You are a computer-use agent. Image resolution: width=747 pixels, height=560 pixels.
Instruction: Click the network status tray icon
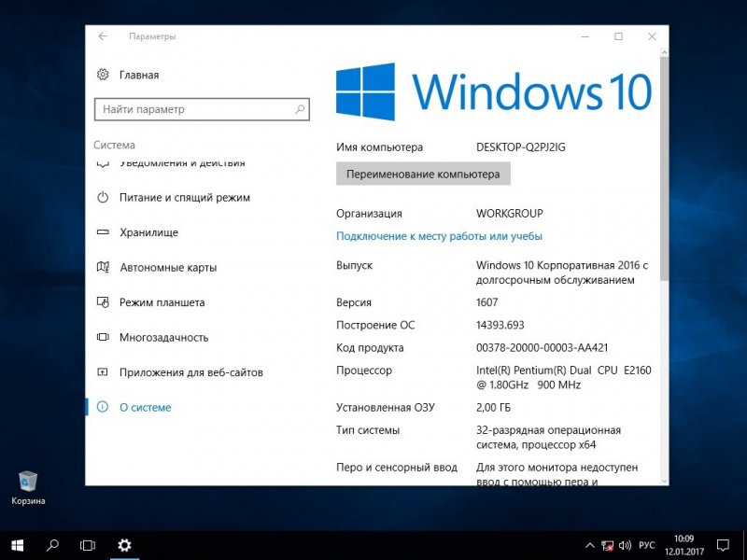[x=607, y=546]
